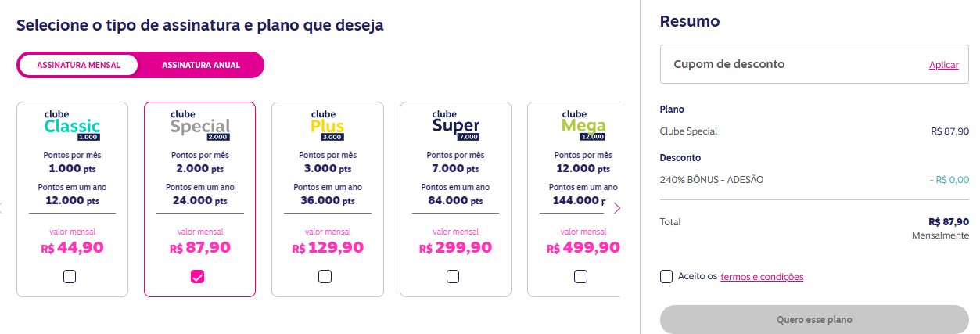Select the Clube Mega plan checkbox

[x=580, y=276]
